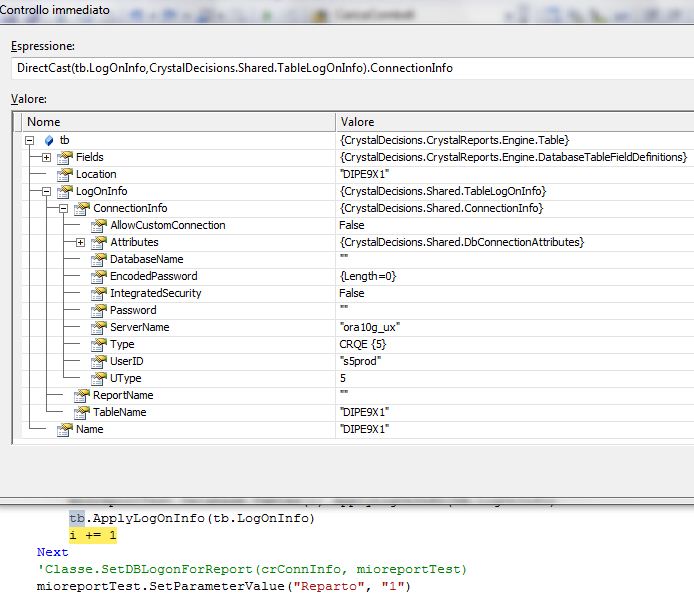The height and width of the screenshot is (596, 694).
Task: Click the Attributes property icon
Action: click(x=99, y=242)
